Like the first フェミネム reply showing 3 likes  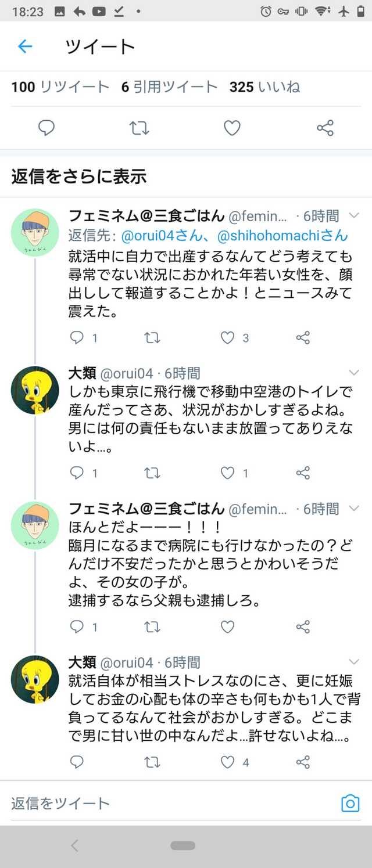coord(227,338)
